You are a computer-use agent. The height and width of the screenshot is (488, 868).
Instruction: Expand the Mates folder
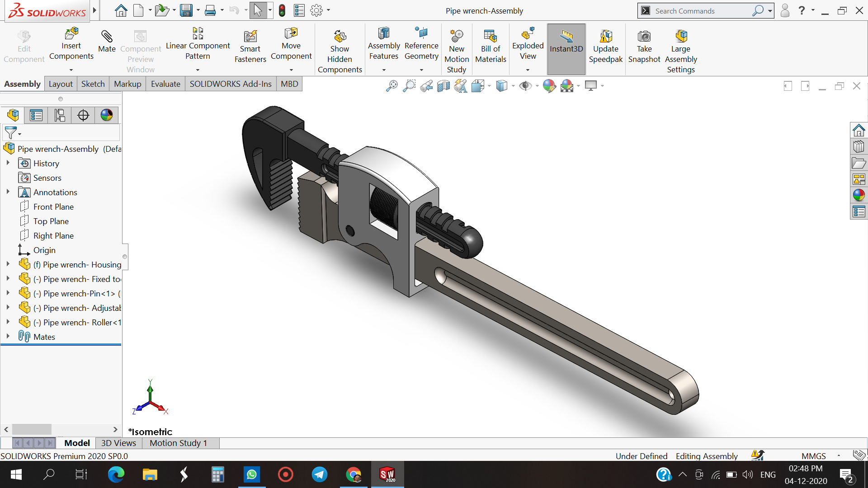(x=8, y=337)
